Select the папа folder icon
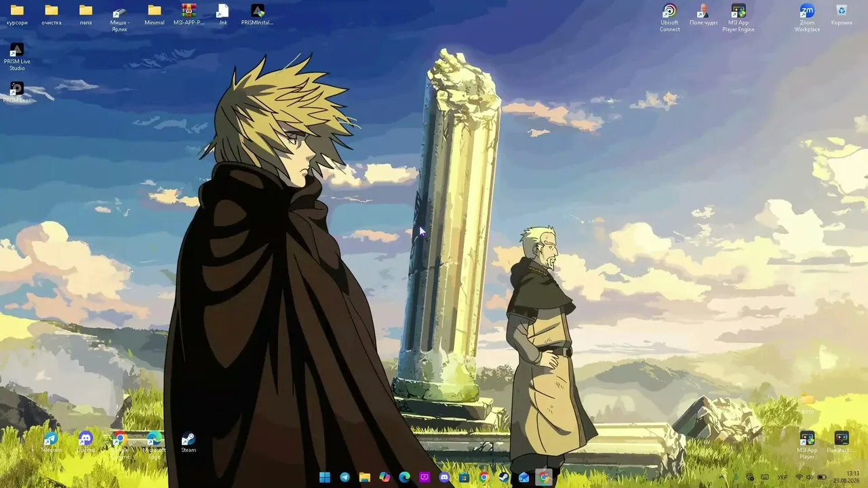Image resolution: width=868 pixels, height=488 pixels. (x=85, y=14)
